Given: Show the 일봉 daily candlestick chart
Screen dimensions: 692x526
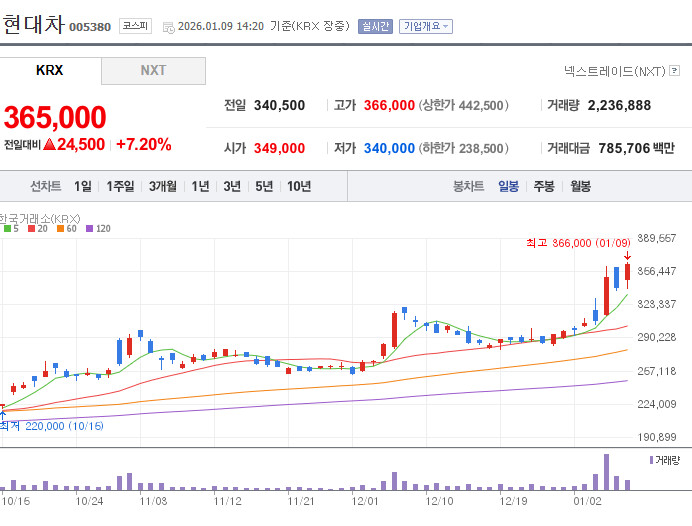Looking at the screenshot, I should [x=508, y=186].
